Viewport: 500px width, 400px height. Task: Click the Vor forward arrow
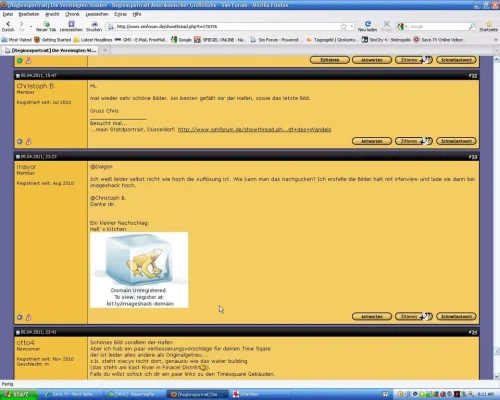point(22,26)
